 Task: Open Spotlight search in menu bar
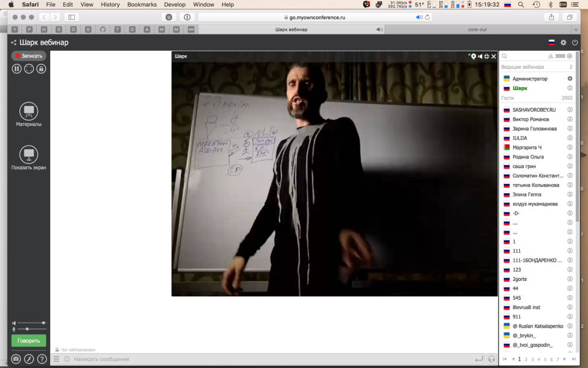pos(521,4)
